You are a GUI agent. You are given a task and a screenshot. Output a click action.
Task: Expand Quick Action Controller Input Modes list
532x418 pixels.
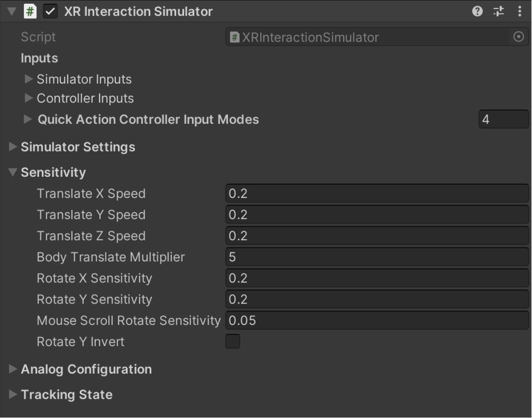click(x=28, y=119)
